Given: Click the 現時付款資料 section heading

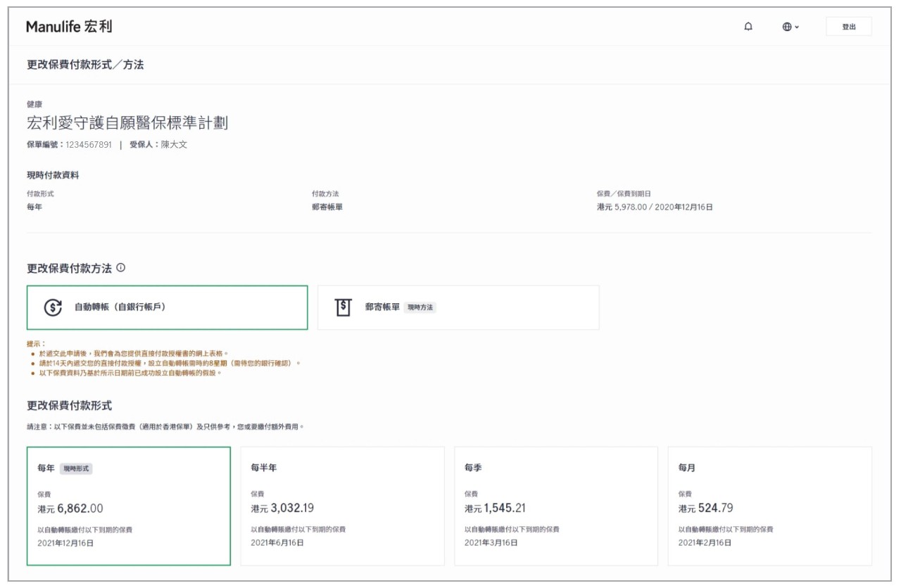Looking at the screenshot, I should (x=53, y=175).
